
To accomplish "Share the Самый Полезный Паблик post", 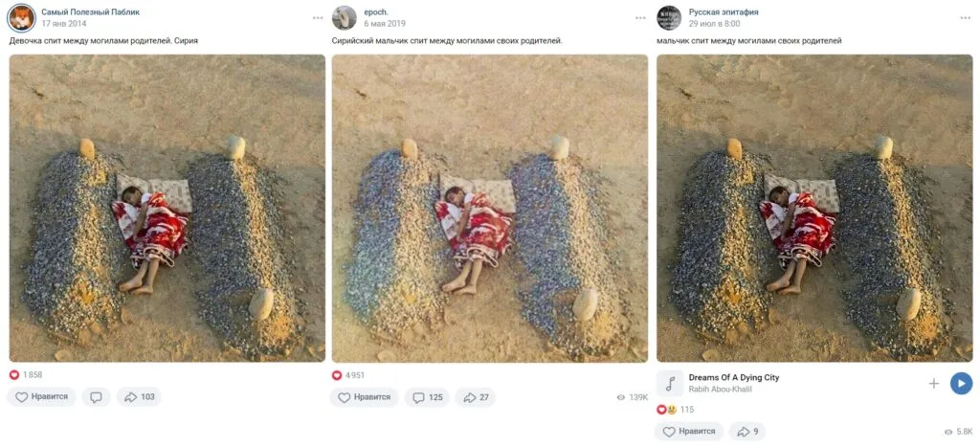I will click(139, 397).
